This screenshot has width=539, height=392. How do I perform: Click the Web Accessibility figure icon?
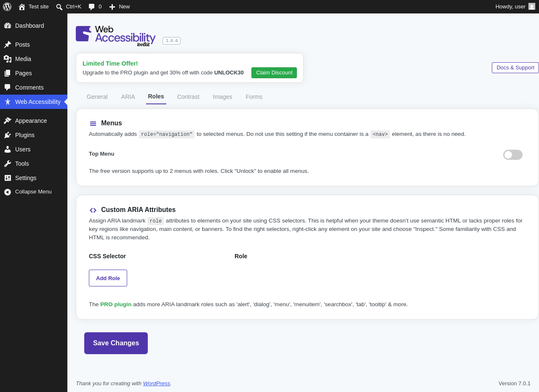[x=8, y=102]
